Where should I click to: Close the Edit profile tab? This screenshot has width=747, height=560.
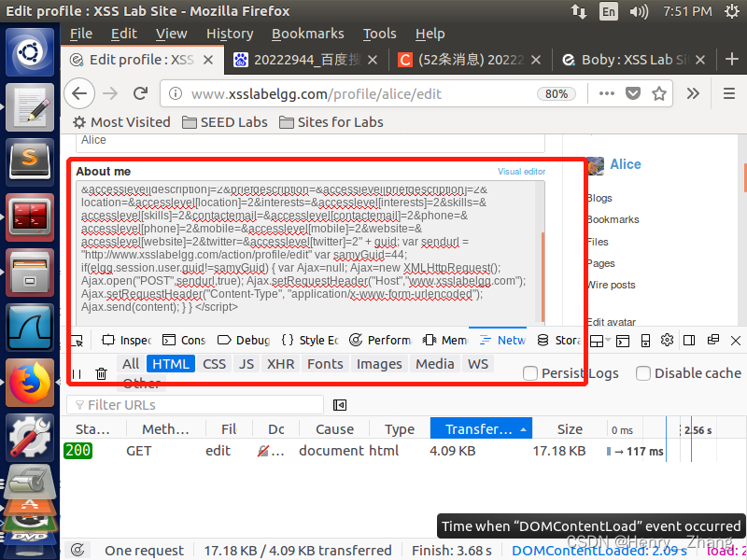point(208,60)
